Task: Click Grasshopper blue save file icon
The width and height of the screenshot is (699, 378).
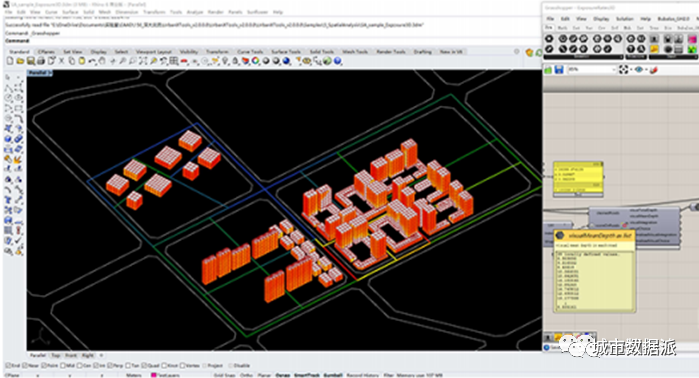Action: click(559, 70)
